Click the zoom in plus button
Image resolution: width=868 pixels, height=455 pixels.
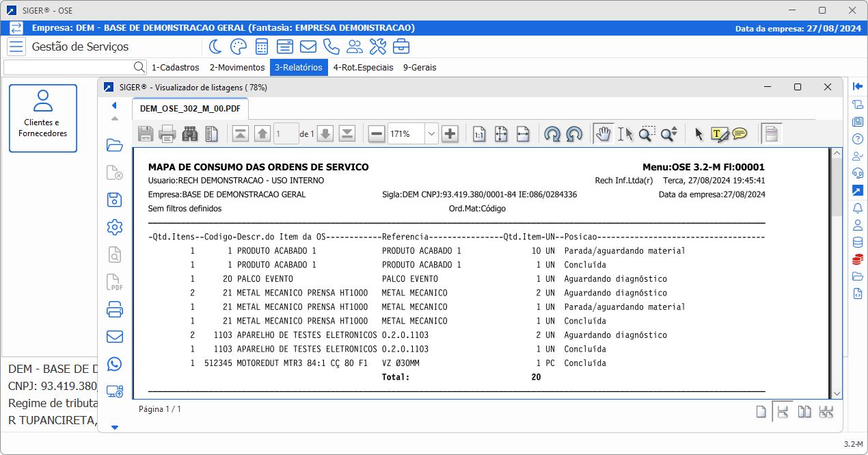coord(450,134)
